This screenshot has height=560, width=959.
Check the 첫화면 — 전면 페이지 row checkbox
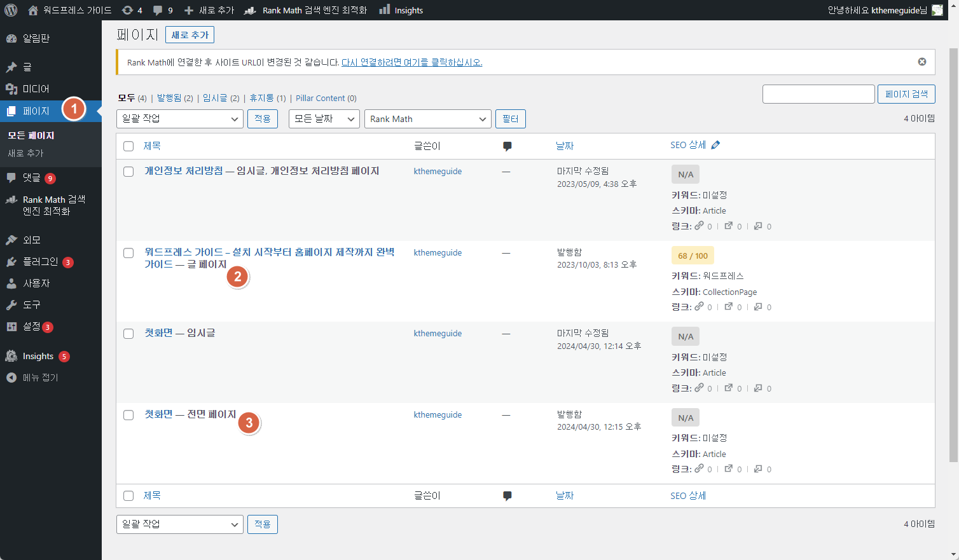click(x=128, y=415)
